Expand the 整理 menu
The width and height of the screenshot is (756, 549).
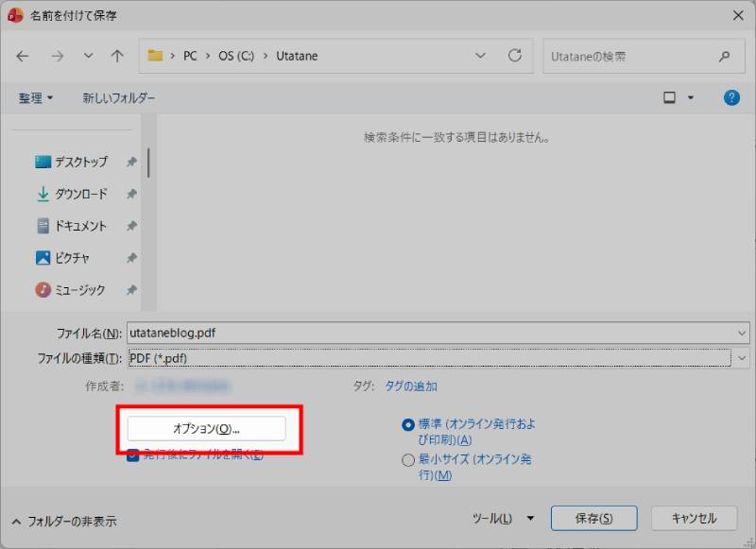point(34,97)
